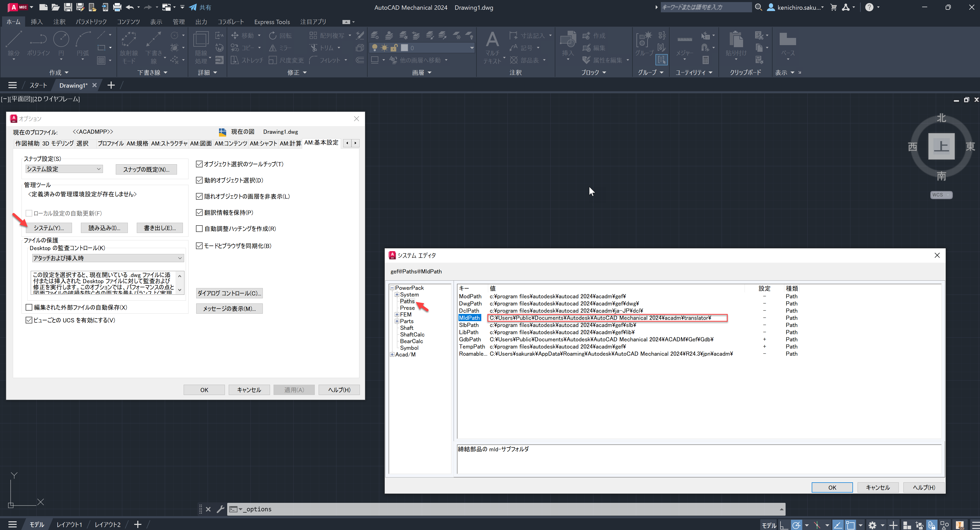Toggle オブジェクト選択のツールチップ checkbox
The image size is (980, 530).
[x=199, y=164]
